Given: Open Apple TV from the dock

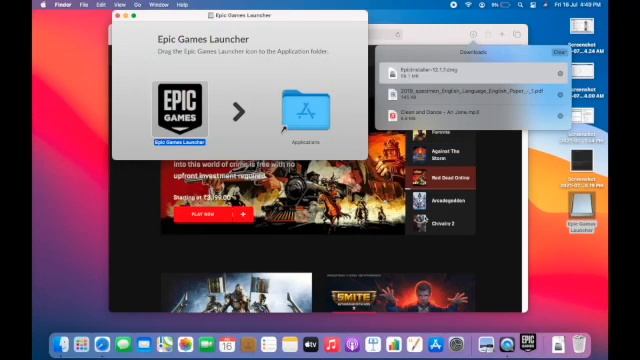Looking at the screenshot, I should 311,344.
